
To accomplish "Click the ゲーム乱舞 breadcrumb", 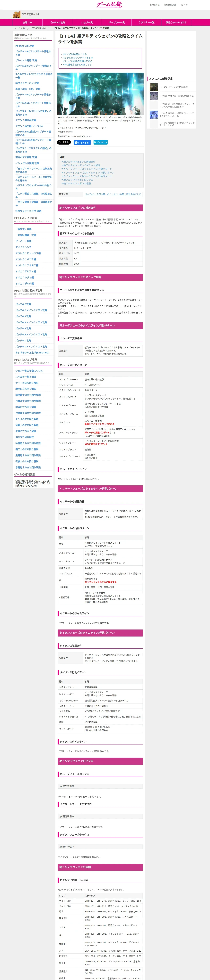I will pyautogui.click(x=19, y=28).
